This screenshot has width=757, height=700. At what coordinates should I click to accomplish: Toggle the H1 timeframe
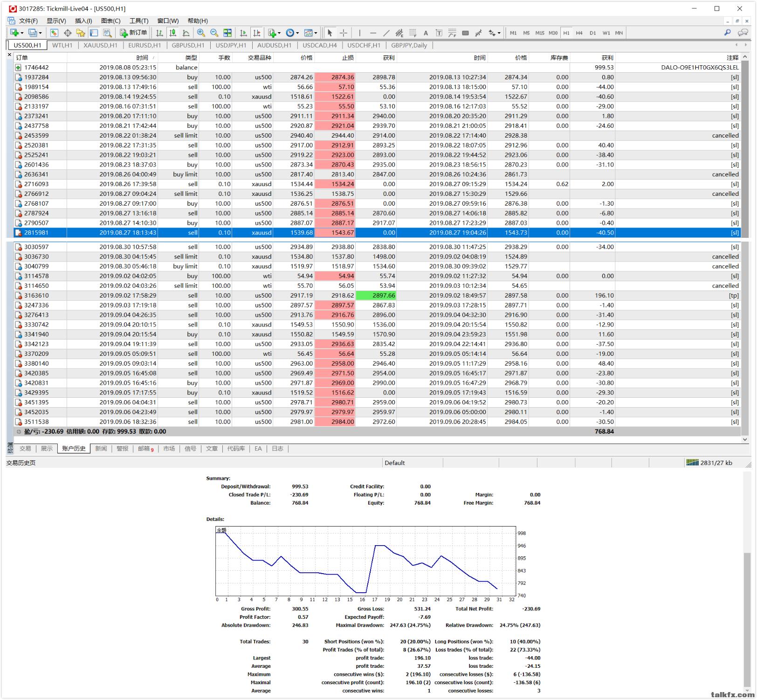point(566,33)
